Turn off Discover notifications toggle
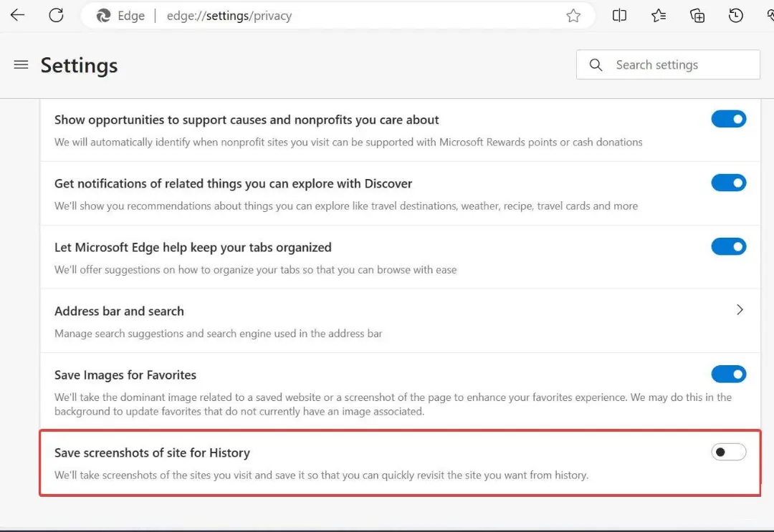Viewport: 774px width, 532px height. coord(729,183)
